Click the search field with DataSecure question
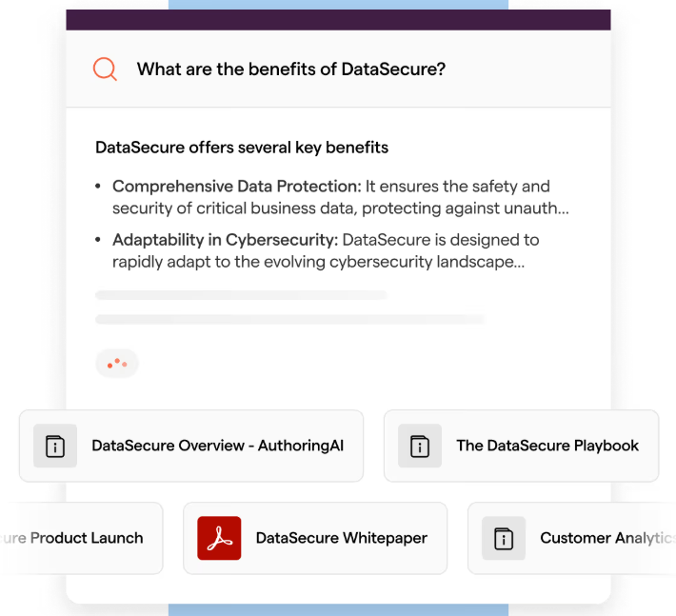Viewport: 676px width, 616px height. pos(338,69)
